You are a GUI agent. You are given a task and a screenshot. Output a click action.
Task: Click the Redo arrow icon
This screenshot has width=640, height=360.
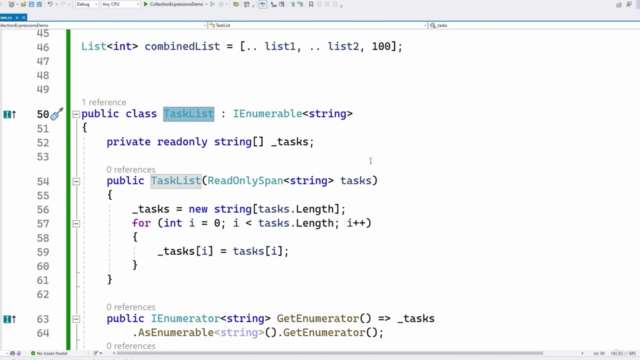62,4
